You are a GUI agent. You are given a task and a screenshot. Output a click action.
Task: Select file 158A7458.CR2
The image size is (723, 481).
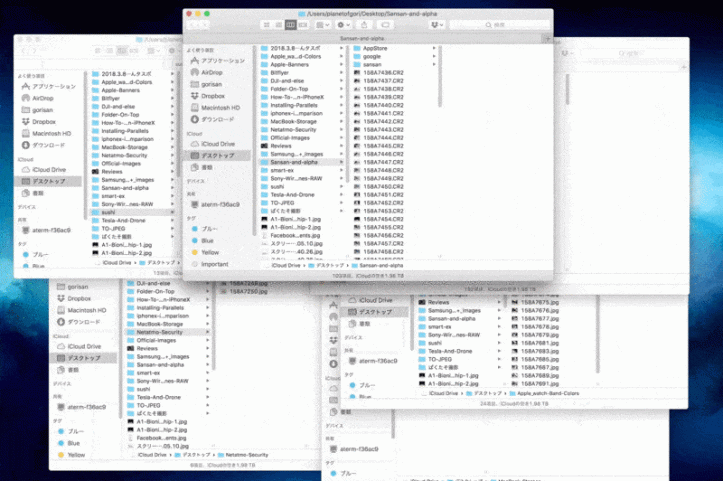coord(379,252)
